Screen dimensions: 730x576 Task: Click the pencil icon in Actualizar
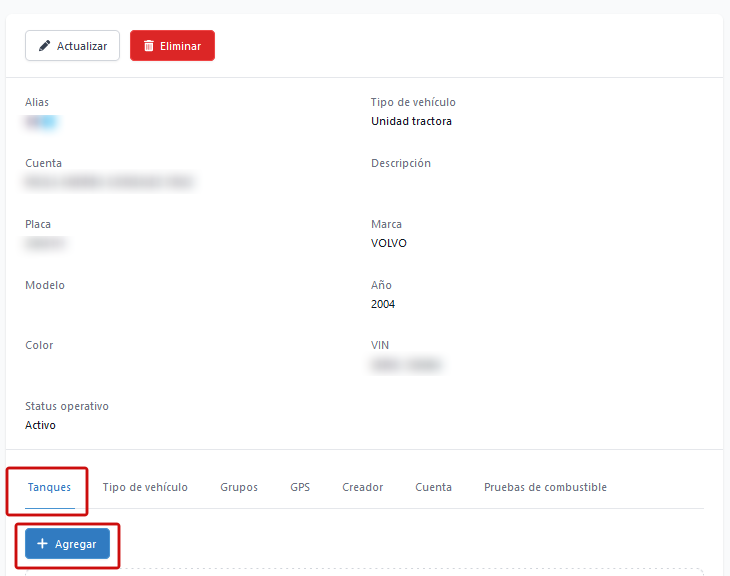(x=44, y=46)
